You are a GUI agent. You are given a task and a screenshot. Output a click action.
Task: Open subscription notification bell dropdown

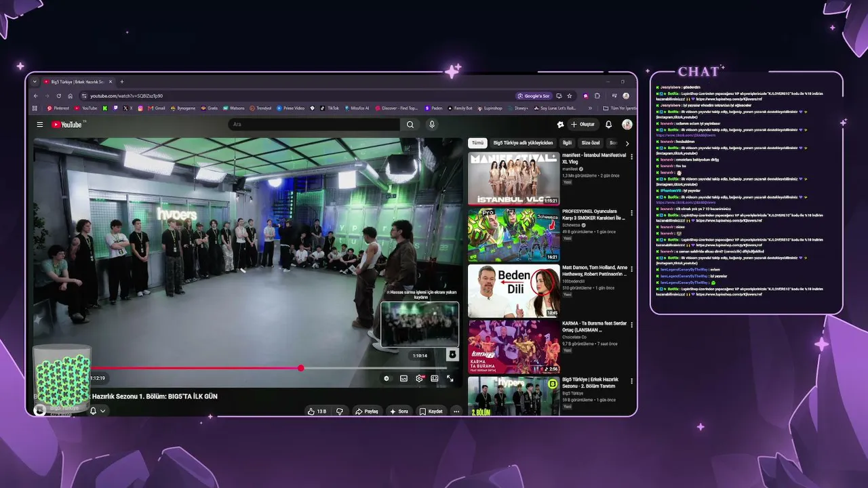pos(98,411)
